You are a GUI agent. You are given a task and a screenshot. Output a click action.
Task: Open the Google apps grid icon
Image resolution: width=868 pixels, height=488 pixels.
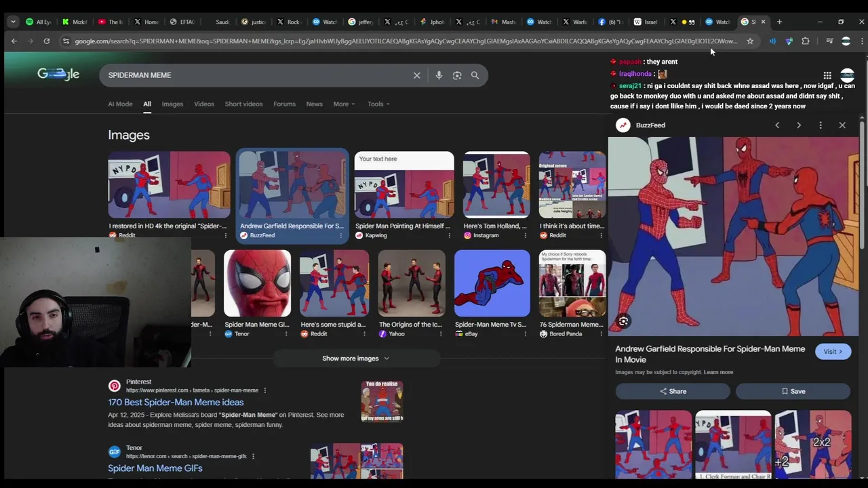click(827, 75)
